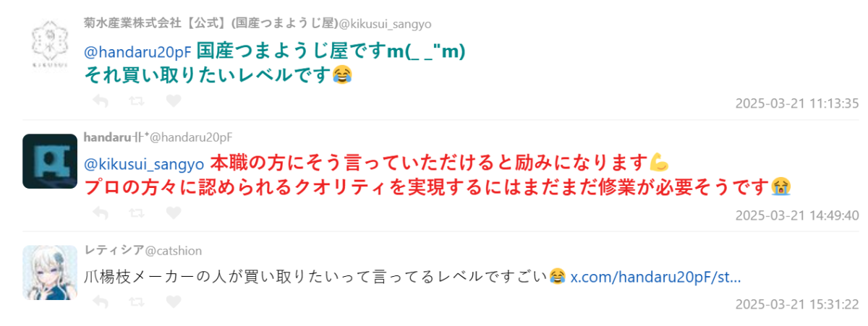Open the @catshion handle
This screenshot has width=868, height=326.
point(174,251)
